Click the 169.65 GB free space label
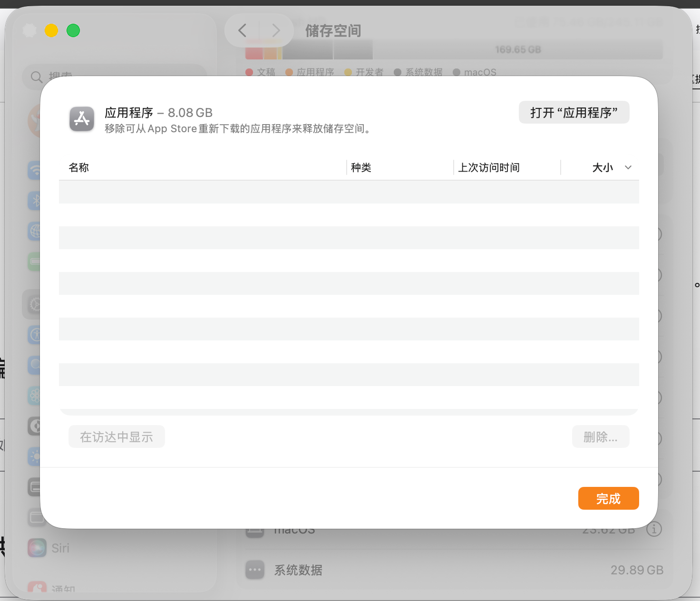Viewport: 700px width, 601px height. point(518,49)
